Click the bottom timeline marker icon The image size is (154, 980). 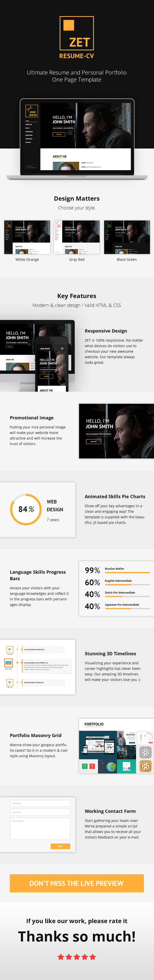10,682
